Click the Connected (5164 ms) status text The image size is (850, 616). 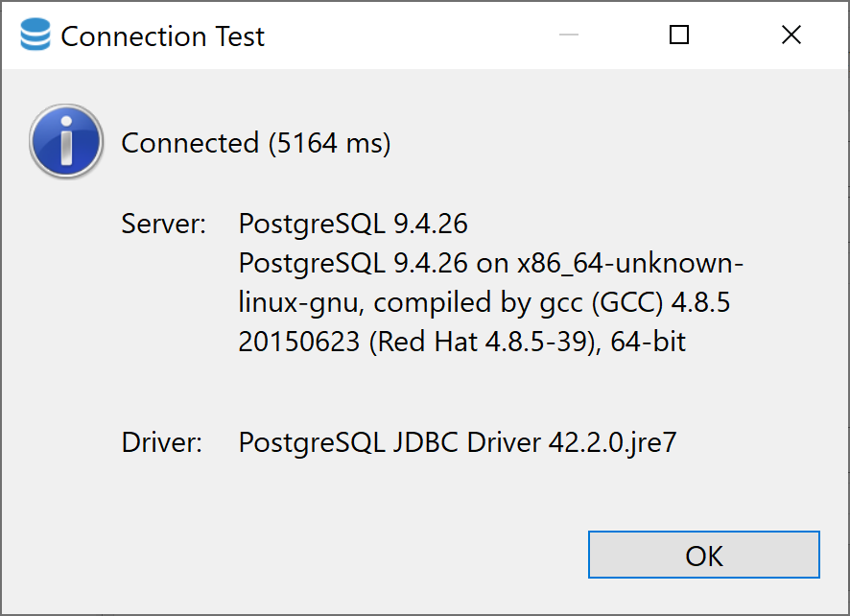coord(255,142)
